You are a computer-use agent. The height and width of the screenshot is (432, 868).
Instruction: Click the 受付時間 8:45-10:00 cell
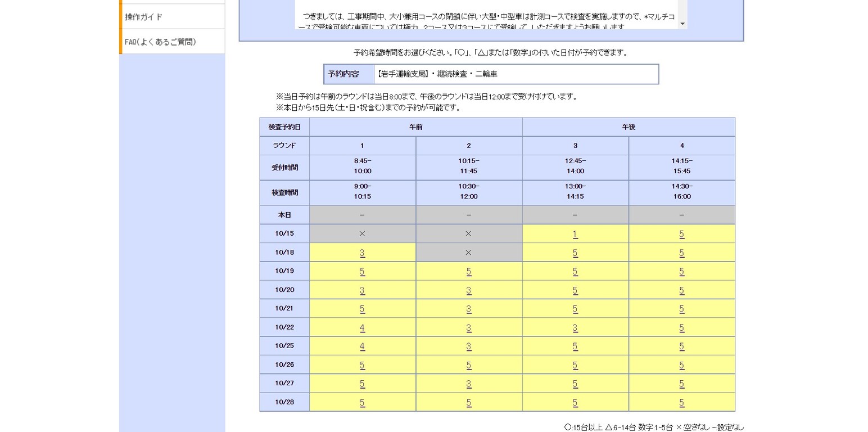coord(363,167)
